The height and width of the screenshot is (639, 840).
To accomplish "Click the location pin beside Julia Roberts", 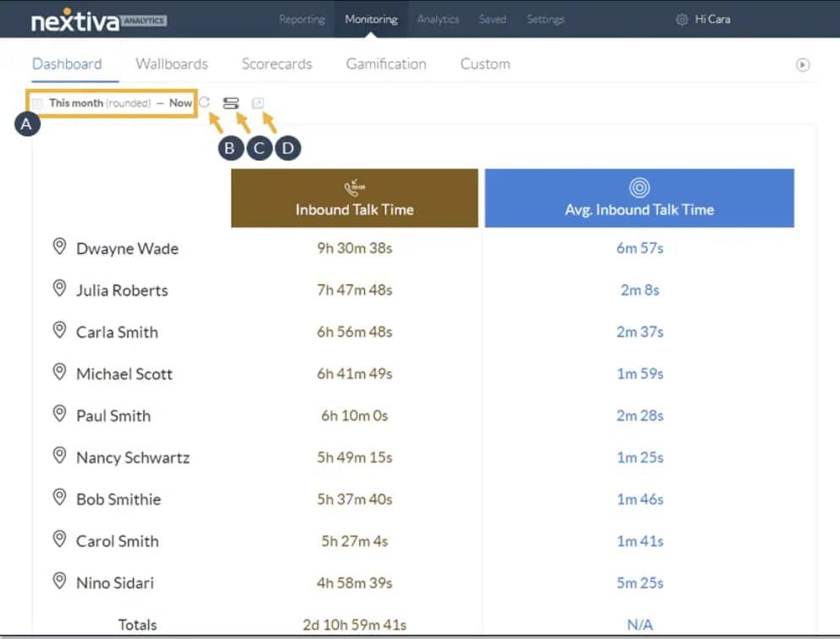I will click(59, 288).
